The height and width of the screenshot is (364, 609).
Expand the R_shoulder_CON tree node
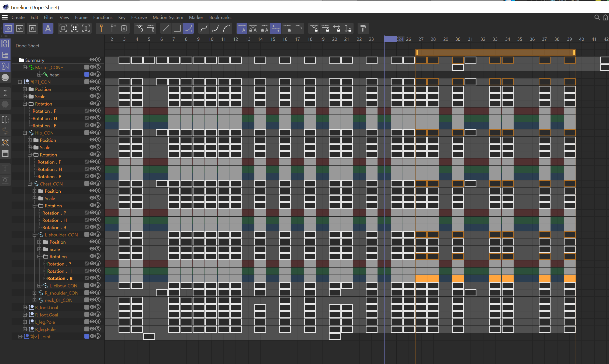(x=34, y=293)
